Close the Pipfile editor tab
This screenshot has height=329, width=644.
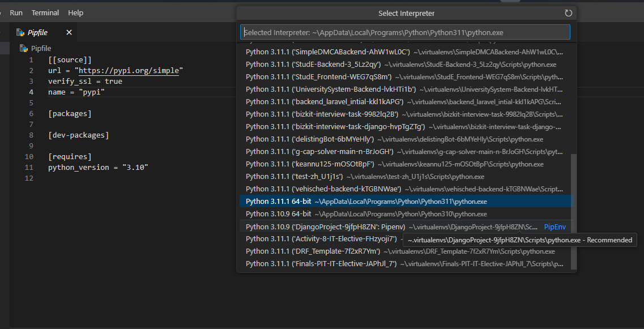click(69, 32)
